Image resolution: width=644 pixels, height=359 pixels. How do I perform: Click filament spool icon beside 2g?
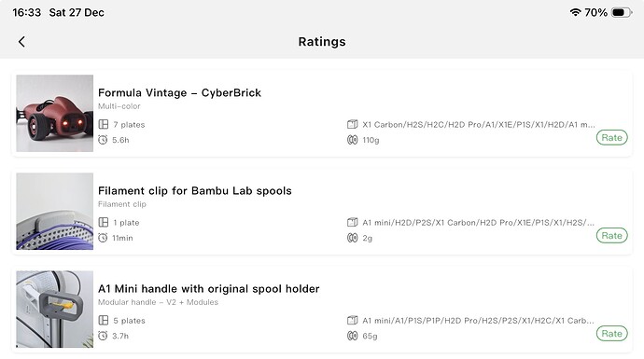[353, 238]
